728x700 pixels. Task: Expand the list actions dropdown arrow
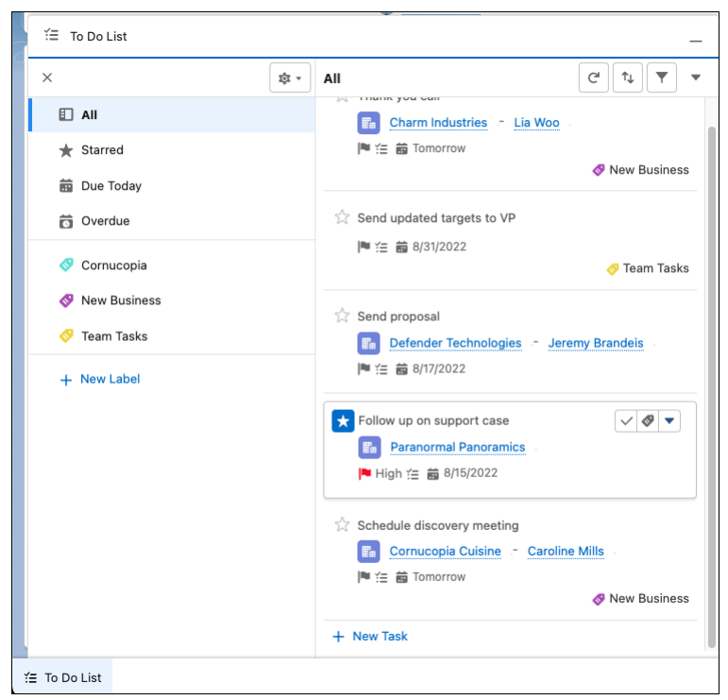point(695,77)
